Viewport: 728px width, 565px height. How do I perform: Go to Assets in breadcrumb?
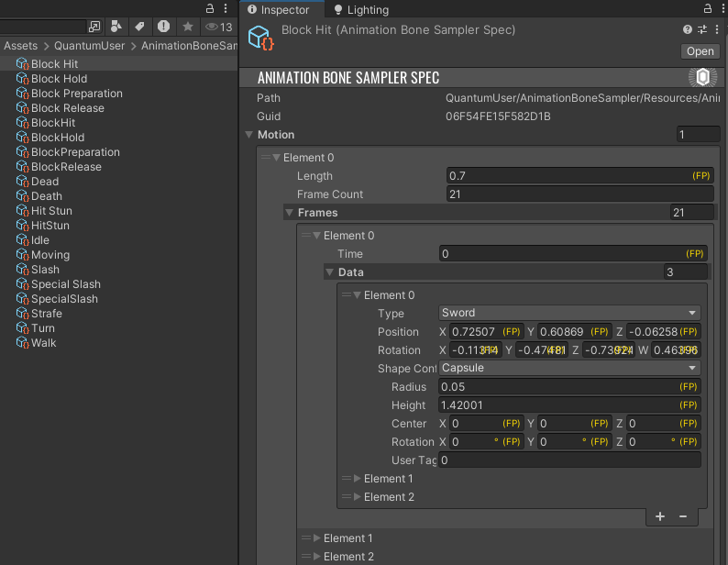21,46
